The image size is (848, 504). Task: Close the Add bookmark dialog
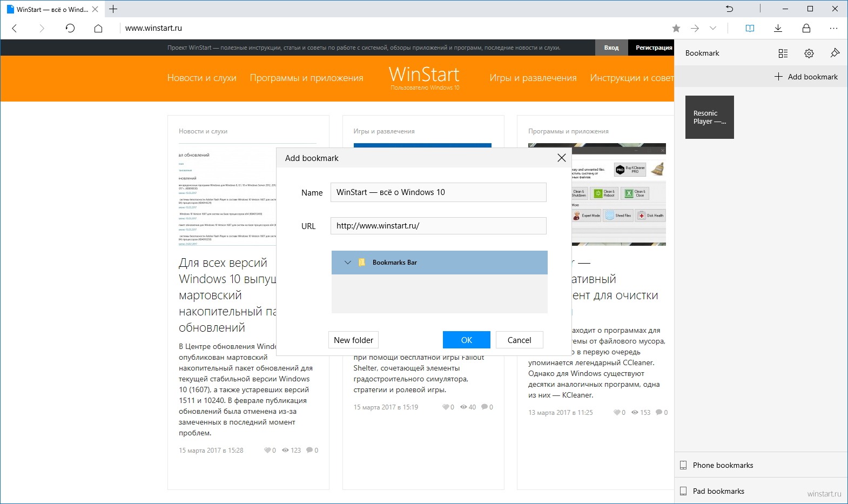(x=561, y=158)
